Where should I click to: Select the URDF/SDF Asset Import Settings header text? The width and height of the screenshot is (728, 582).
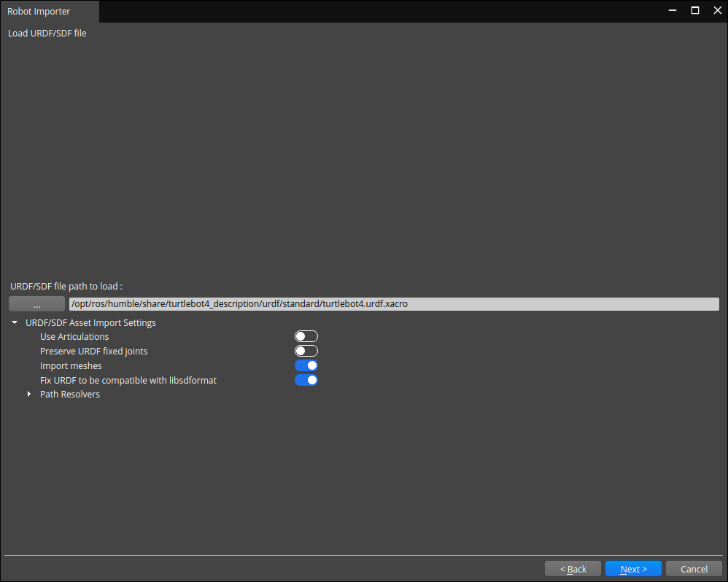pos(90,322)
